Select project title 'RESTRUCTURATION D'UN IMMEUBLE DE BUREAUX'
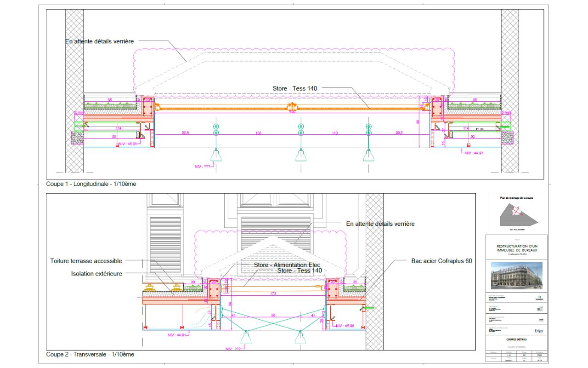 (517, 249)
